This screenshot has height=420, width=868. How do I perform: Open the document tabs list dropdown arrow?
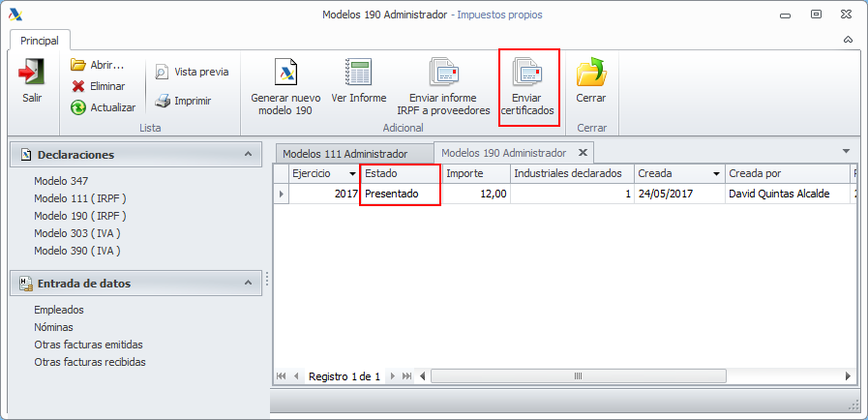846,151
